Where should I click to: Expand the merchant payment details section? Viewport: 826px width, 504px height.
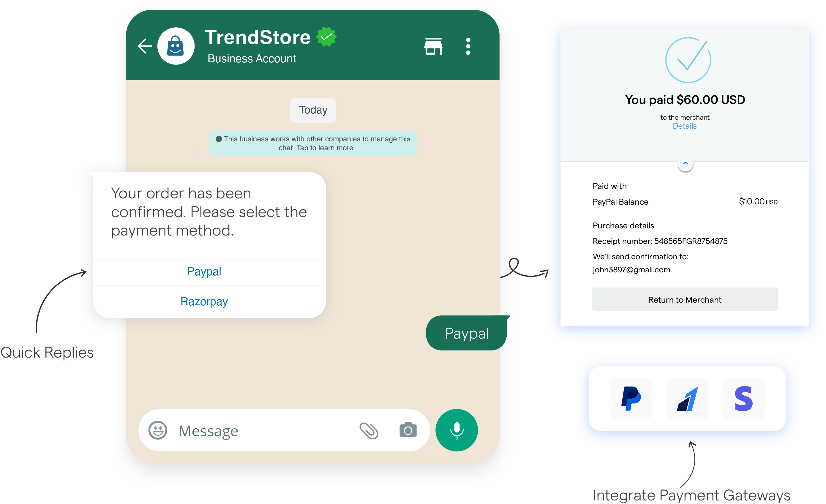[684, 163]
